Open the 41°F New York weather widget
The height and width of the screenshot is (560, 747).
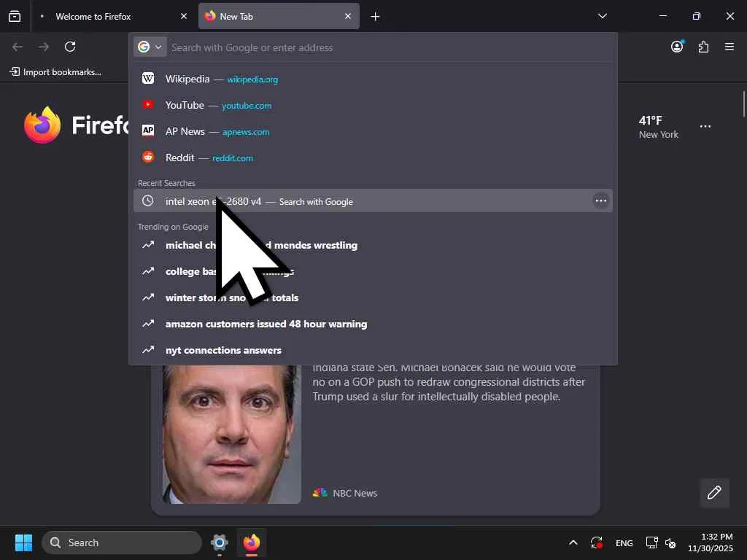(659, 127)
